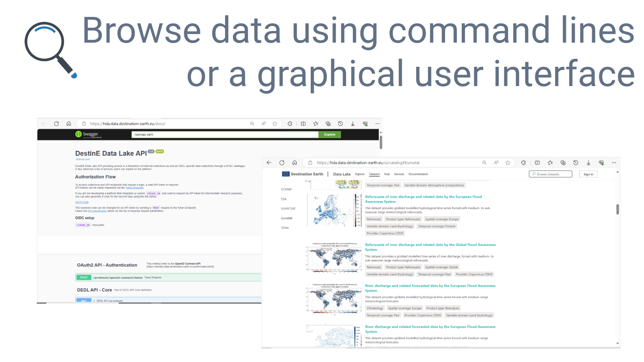Click the Browse Datasets search field
Image resolution: width=644 pixels, height=362 pixels.
550,174
